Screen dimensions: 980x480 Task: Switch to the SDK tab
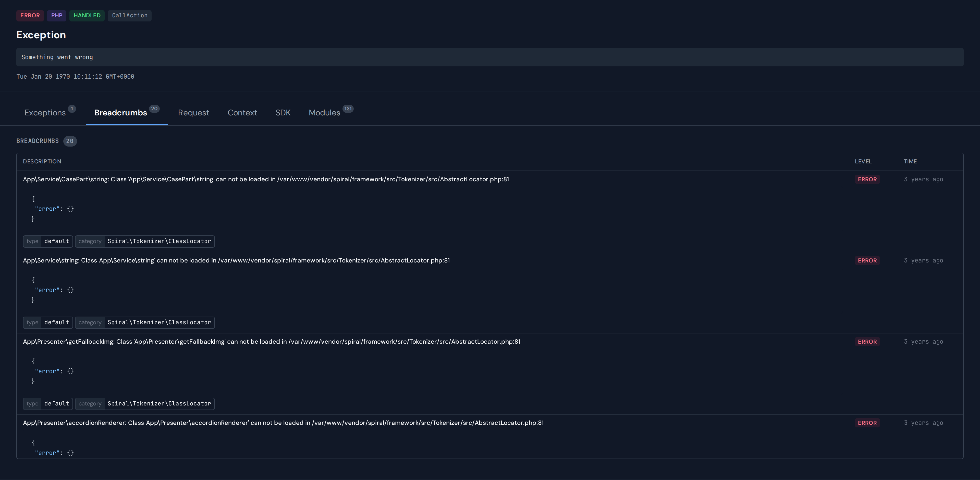tap(283, 113)
